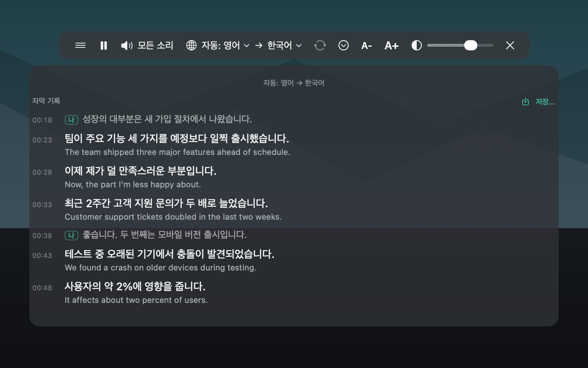
Task: Click text It affects about two percent of users.
Action: point(136,300)
